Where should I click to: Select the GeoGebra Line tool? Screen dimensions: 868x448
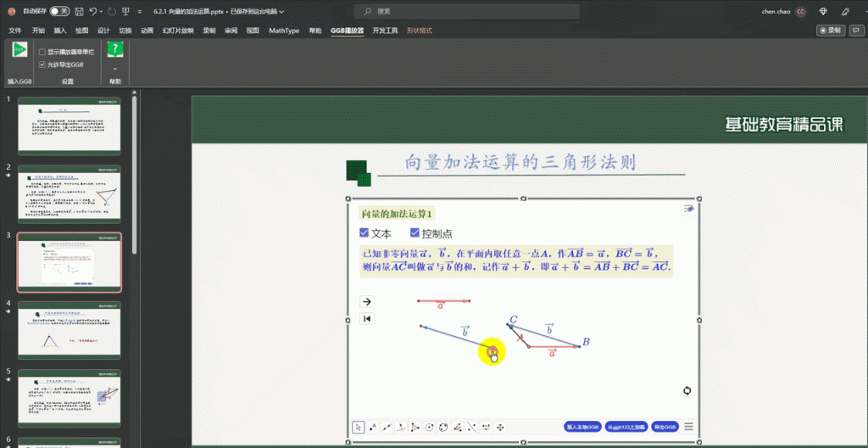pos(387,427)
